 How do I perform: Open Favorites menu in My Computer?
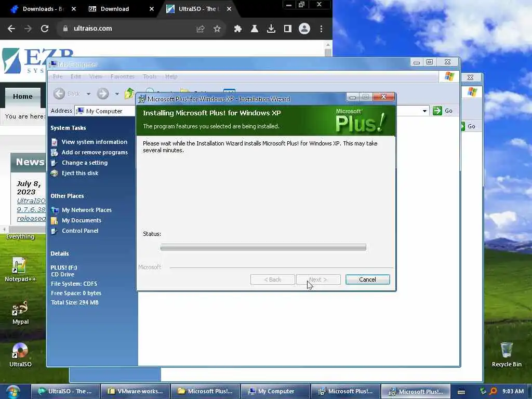(122, 76)
